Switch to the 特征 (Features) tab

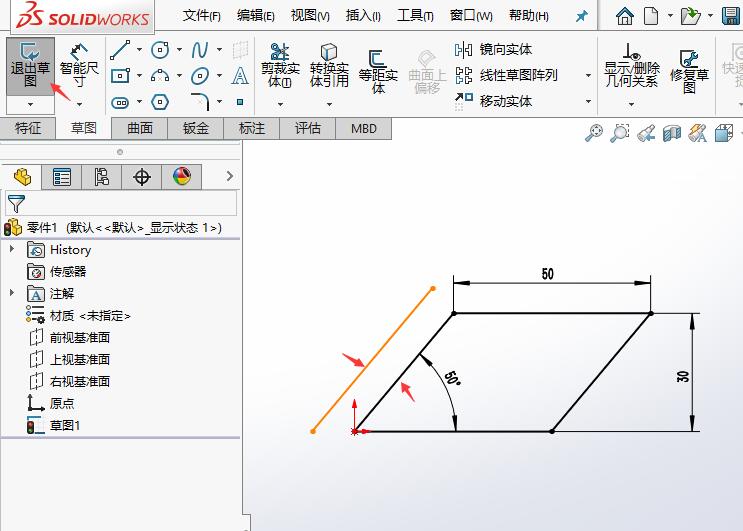pyautogui.click(x=28, y=128)
